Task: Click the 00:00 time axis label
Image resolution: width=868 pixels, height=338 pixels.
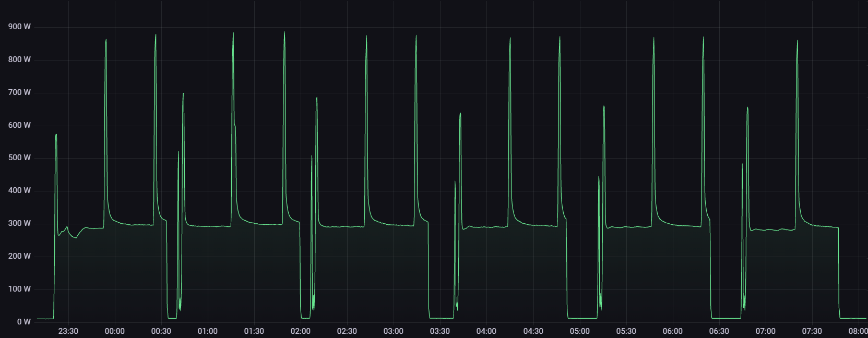Action: click(x=114, y=331)
